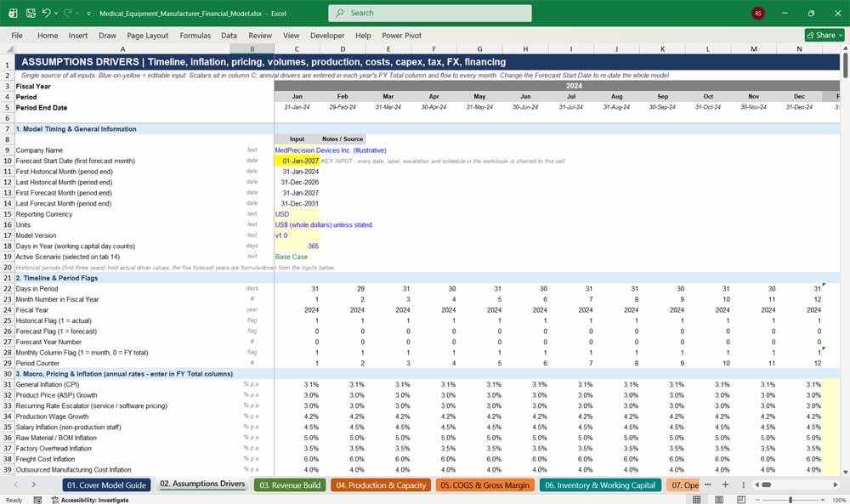This screenshot has width=850, height=504.
Task: Click the more sheets ellipsis button
Action: point(708,484)
